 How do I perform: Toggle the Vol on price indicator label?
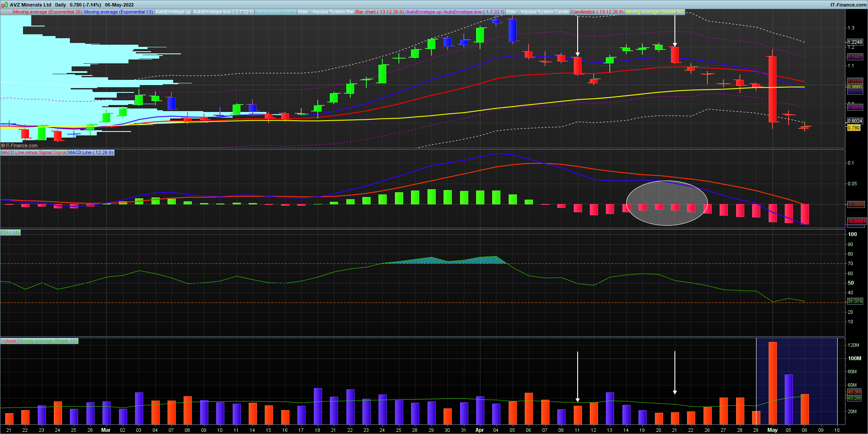coord(276,12)
